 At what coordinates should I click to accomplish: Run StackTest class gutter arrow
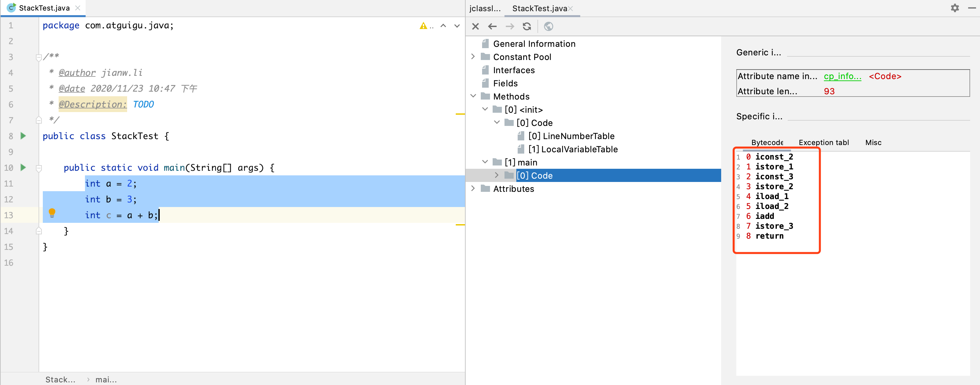[x=23, y=136]
